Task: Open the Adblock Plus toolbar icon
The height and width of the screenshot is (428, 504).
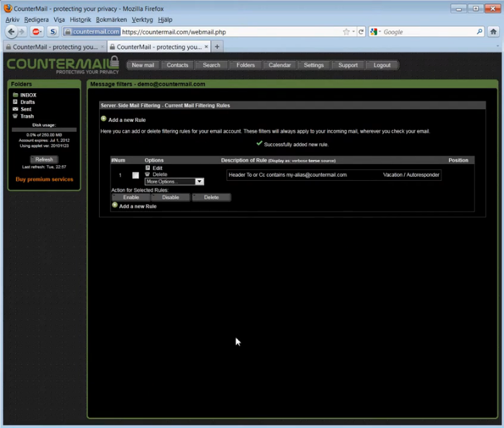Action: pyautogui.click(x=37, y=31)
